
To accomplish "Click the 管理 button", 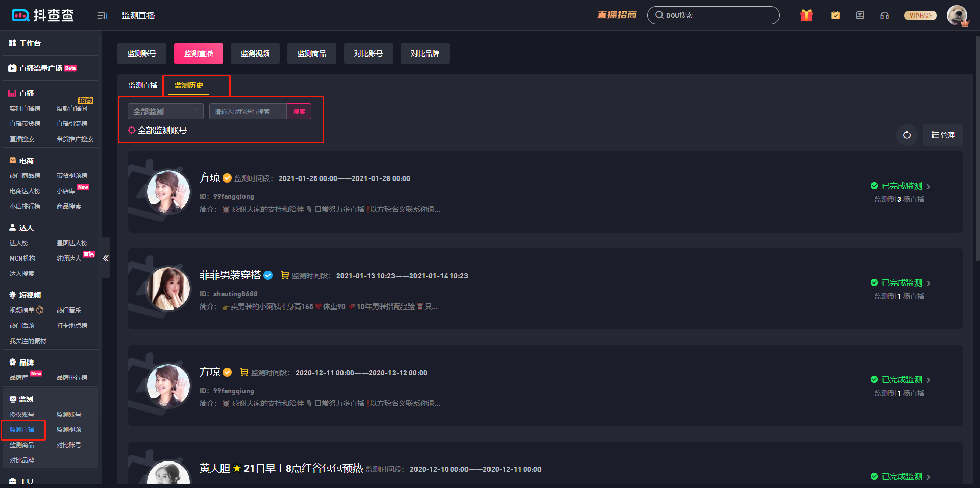I will [x=943, y=135].
